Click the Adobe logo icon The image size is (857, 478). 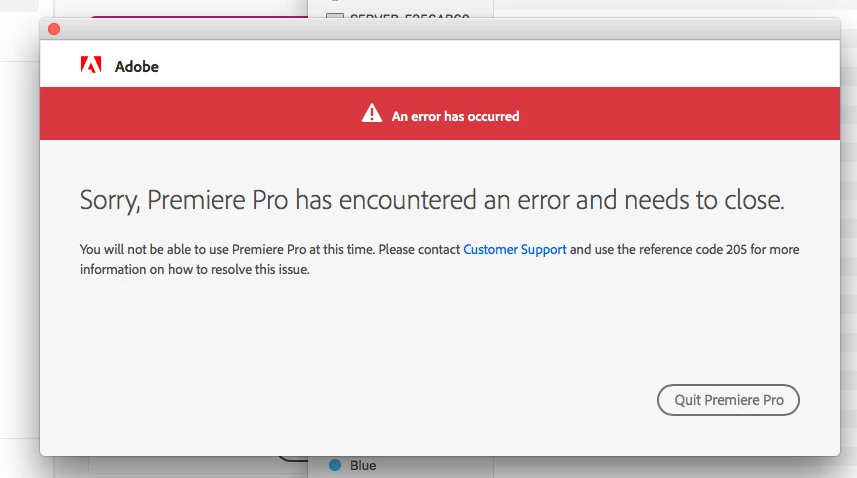point(91,65)
